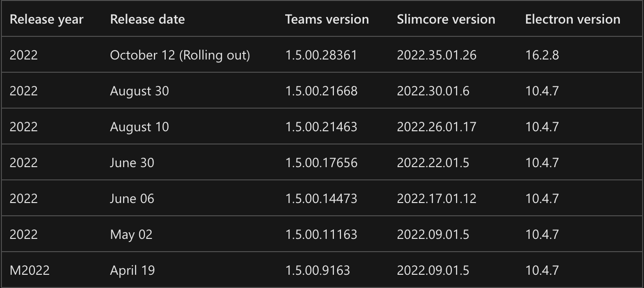Click Teams version 1.5.00.9163

[317, 271]
